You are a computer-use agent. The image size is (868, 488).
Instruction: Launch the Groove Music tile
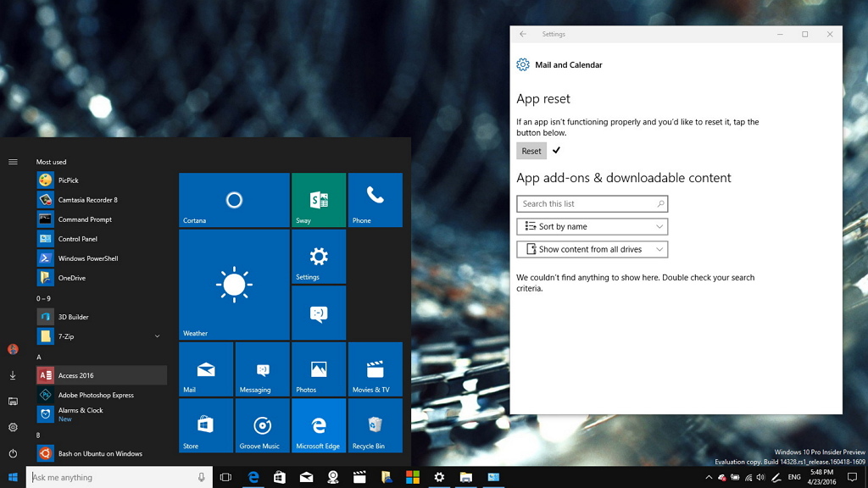pos(263,425)
